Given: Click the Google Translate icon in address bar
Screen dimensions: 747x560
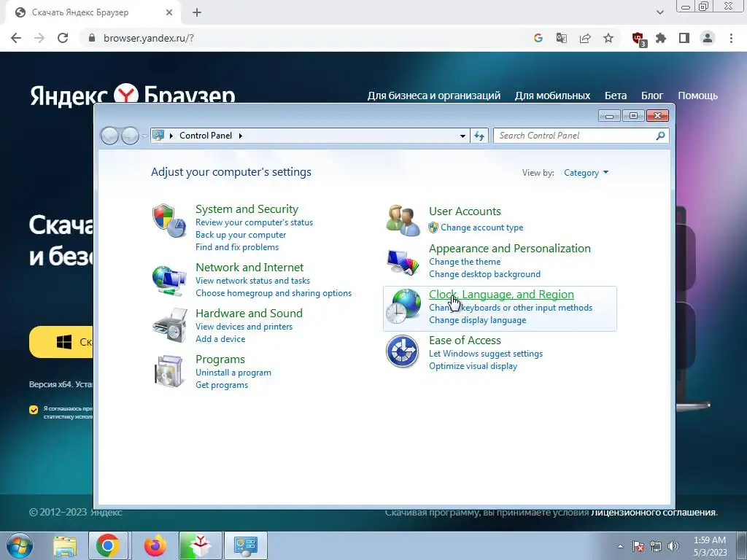Looking at the screenshot, I should pos(562,38).
